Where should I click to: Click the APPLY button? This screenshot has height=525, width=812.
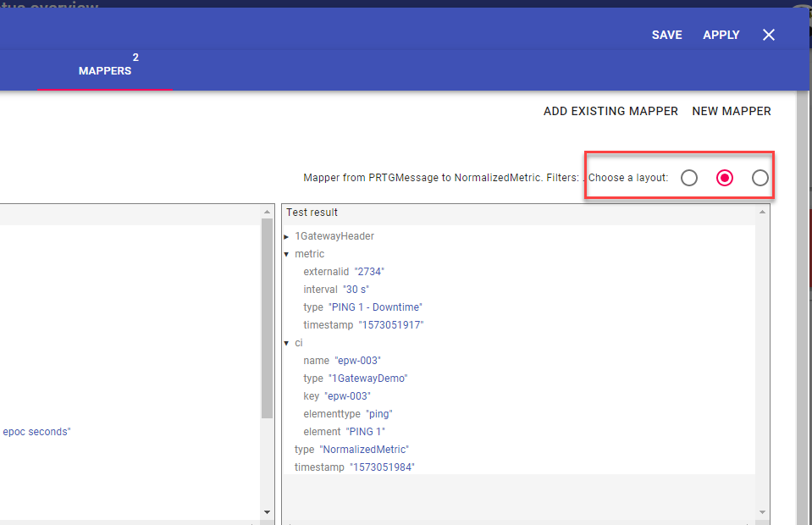tap(721, 35)
